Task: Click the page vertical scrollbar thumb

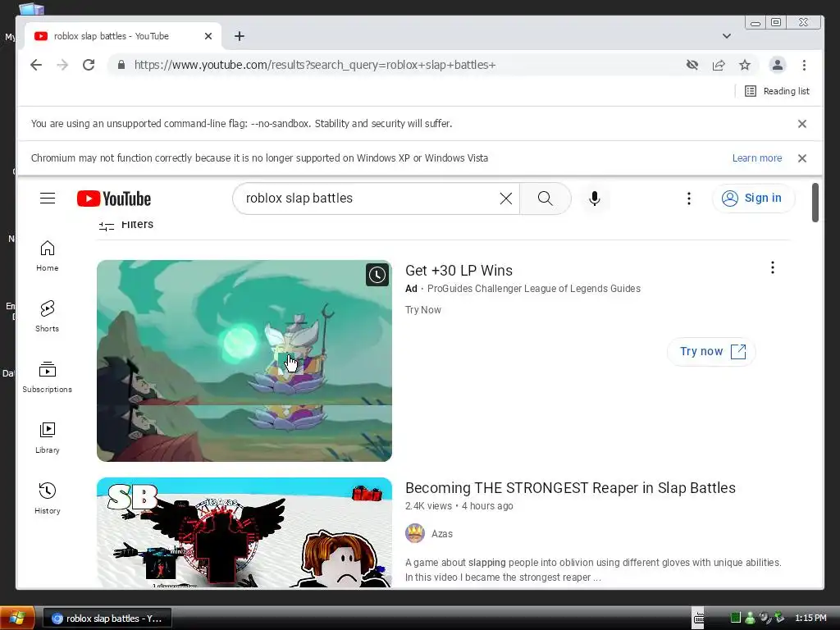Action: click(815, 203)
